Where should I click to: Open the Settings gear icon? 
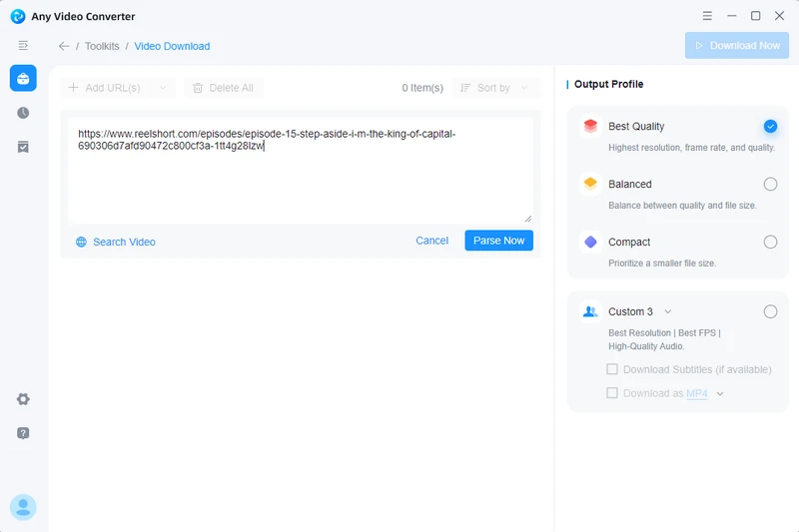tap(23, 399)
